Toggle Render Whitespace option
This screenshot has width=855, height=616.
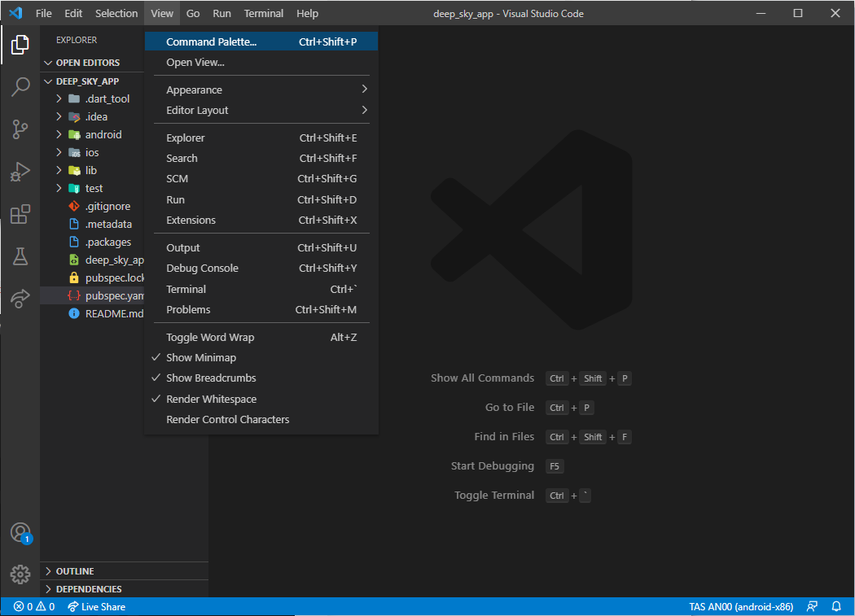pos(261,399)
